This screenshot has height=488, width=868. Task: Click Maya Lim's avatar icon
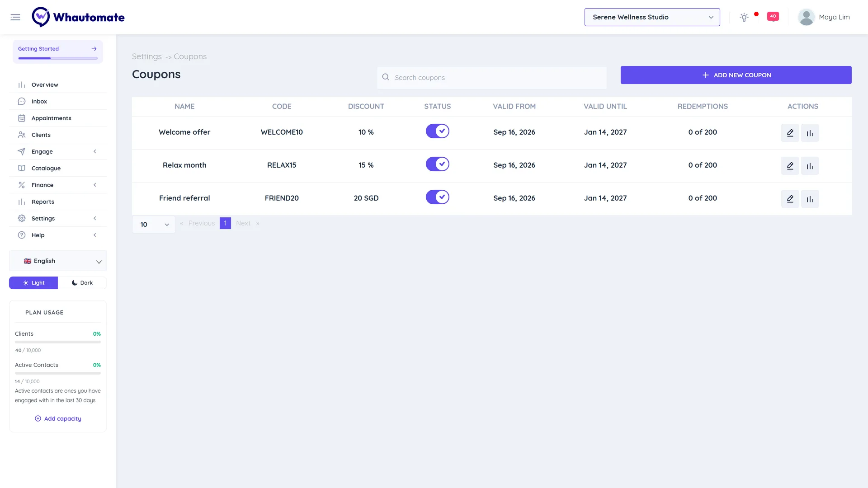tap(806, 17)
